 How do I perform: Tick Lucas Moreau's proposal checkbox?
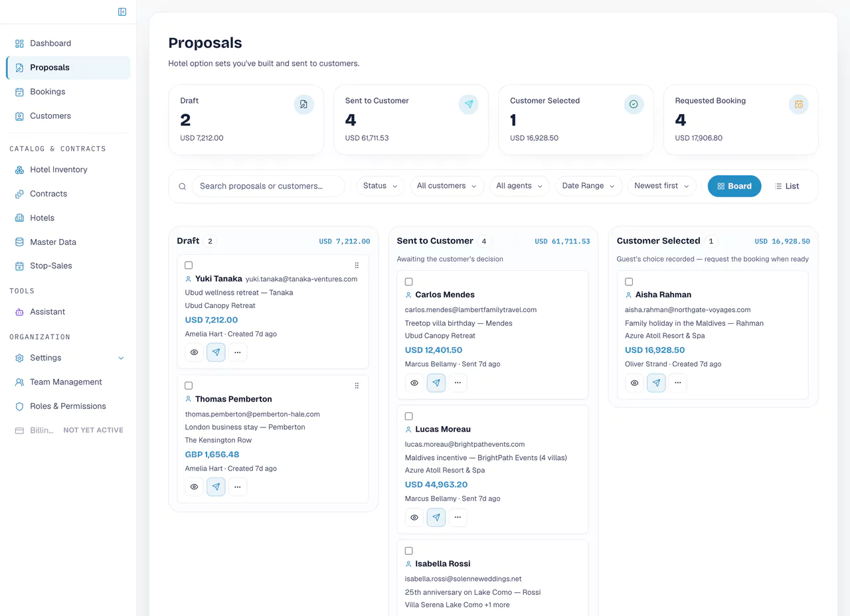tap(408, 416)
